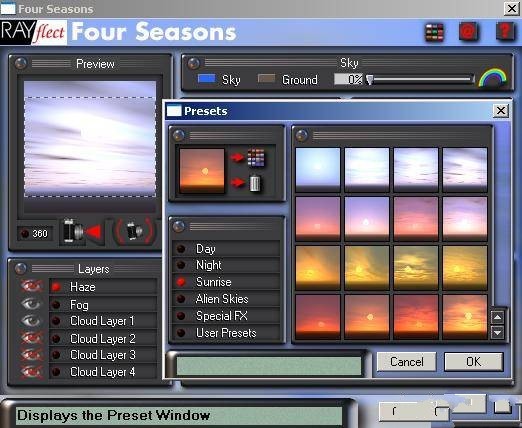This screenshot has width=522, height=428.
Task: Select second preset in second row
Action: point(367,219)
